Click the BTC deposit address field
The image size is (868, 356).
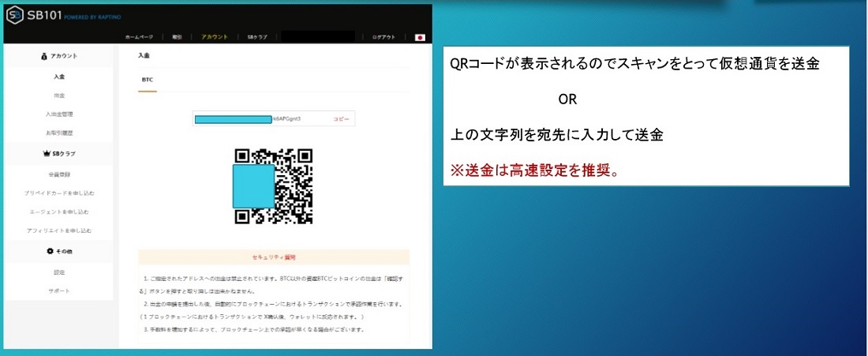tap(274, 119)
